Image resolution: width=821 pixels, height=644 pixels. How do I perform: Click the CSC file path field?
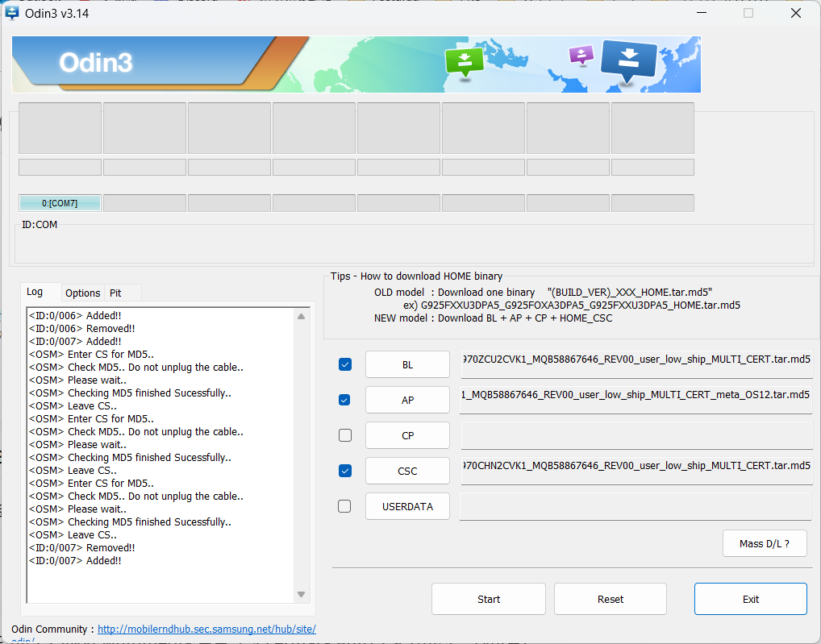636,471
